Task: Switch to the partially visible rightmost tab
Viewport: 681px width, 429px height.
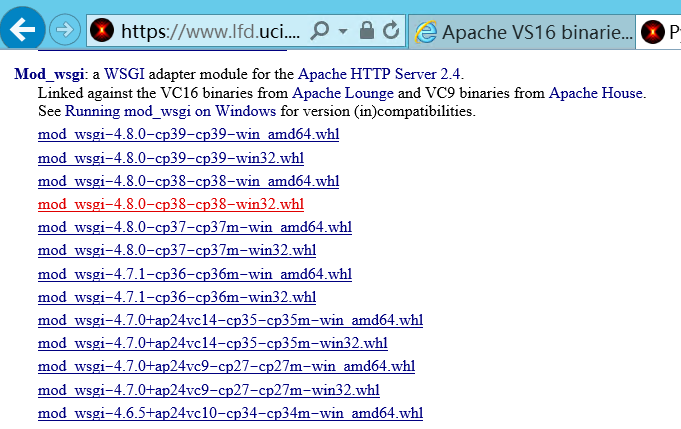Action: 658,32
